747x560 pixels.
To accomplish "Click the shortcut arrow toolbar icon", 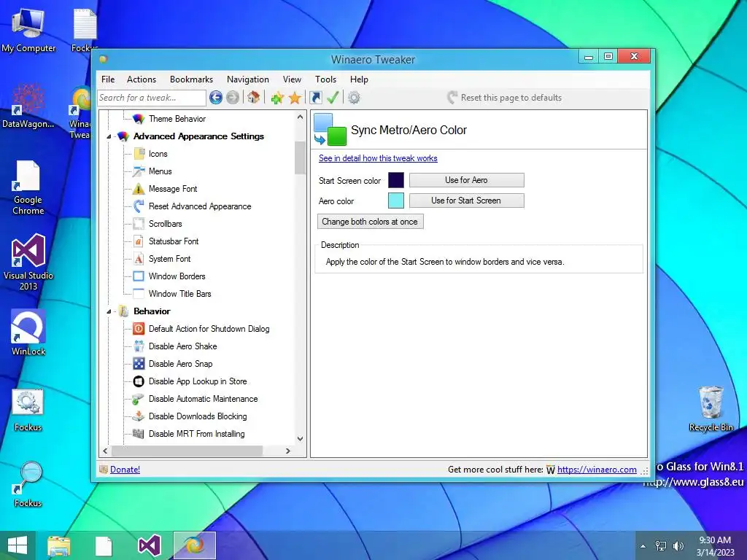I will 315,98.
